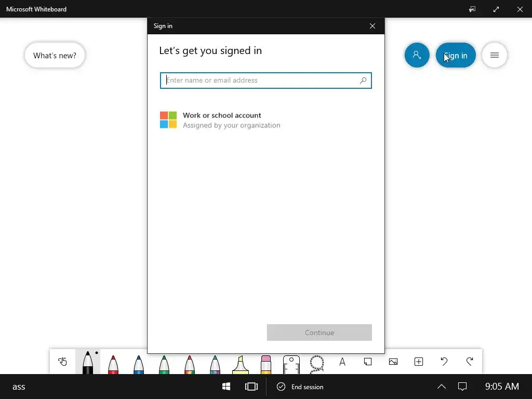Viewport: 532px width, 399px height.
Task: Click the Continue button
Action: tap(320, 332)
